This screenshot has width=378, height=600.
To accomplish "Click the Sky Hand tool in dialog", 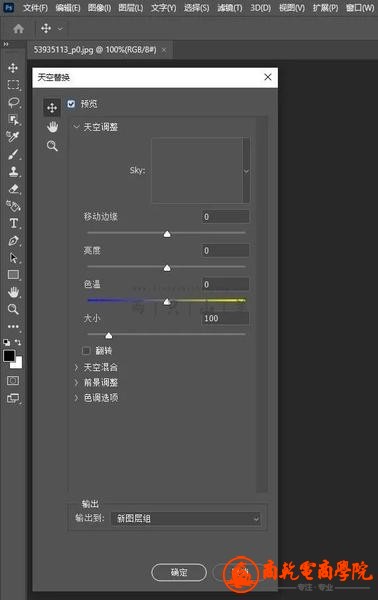I will pos(52,127).
